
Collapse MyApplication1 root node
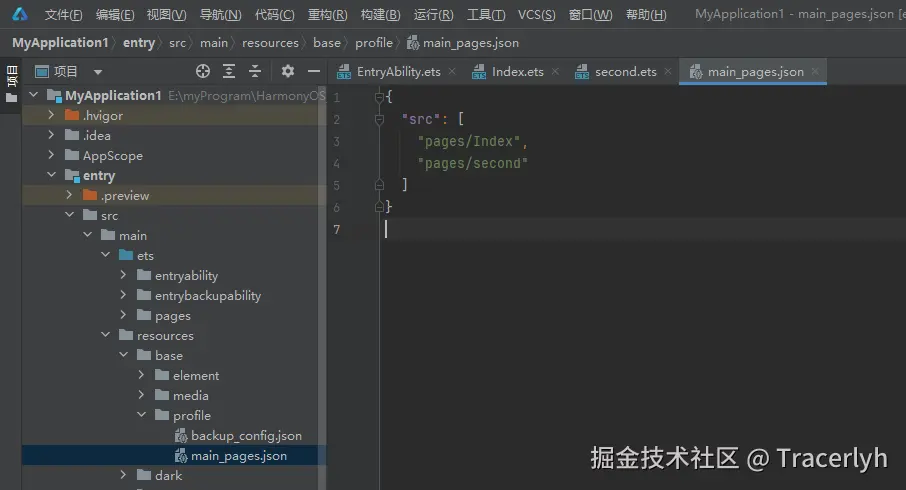point(34,95)
